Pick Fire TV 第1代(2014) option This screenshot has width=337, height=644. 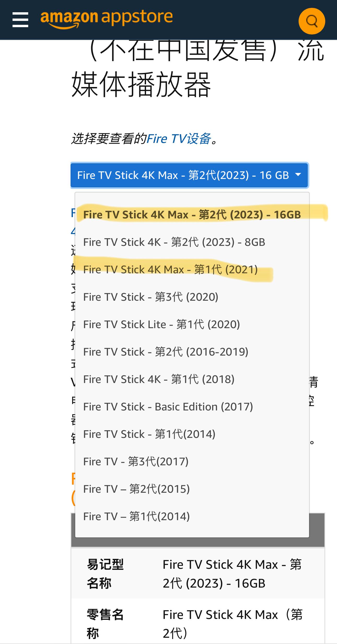click(136, 517)
